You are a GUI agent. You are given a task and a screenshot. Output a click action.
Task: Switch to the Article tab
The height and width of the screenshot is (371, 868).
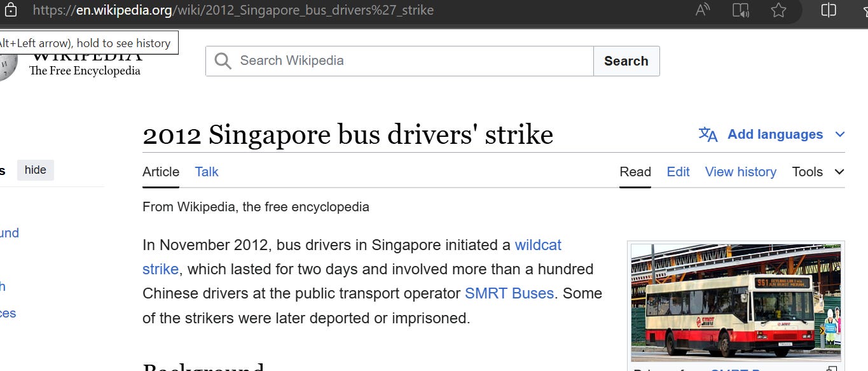pyautogui.click(x=161, y=172)
